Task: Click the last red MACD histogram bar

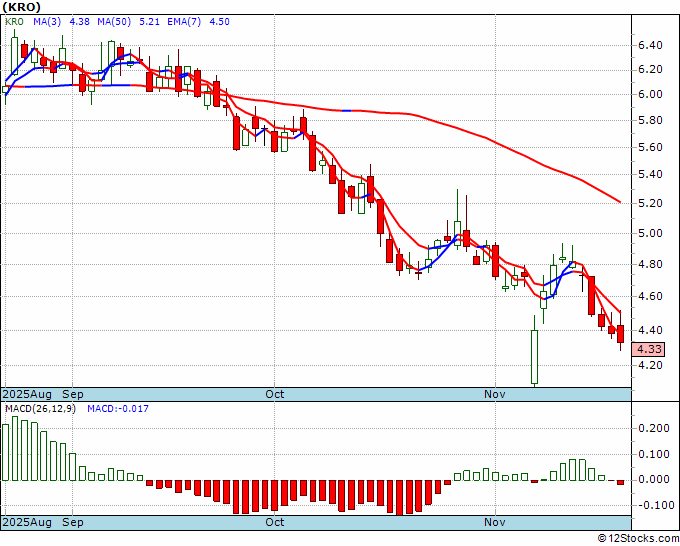Action: pyautogui.click(x=621, y=482)
